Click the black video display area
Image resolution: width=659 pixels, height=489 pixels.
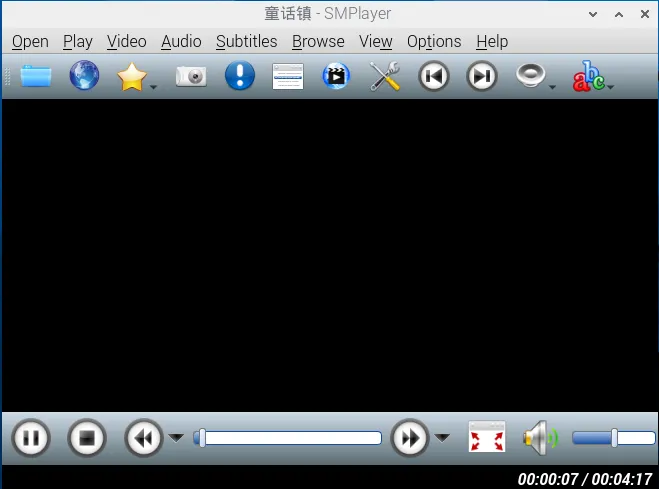(x=330, y=255)
